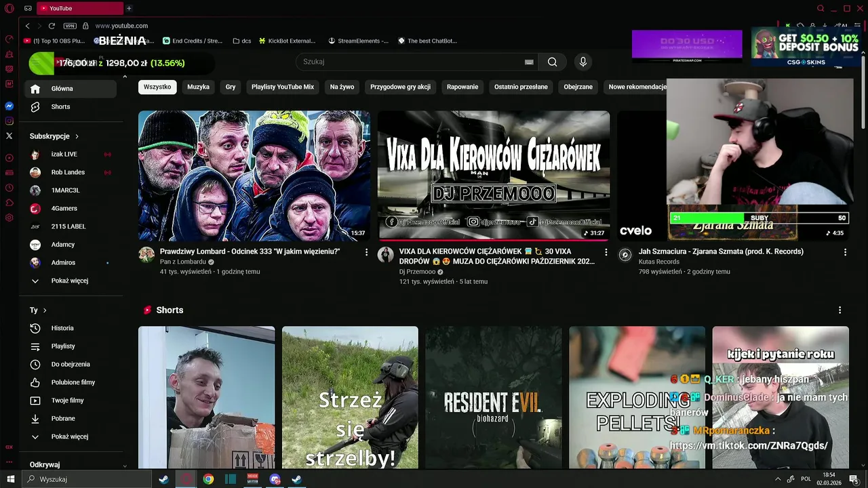Open Shorts in YouTube sidebar
Screen dimensions: 868x488
click(x=72, y=107)
